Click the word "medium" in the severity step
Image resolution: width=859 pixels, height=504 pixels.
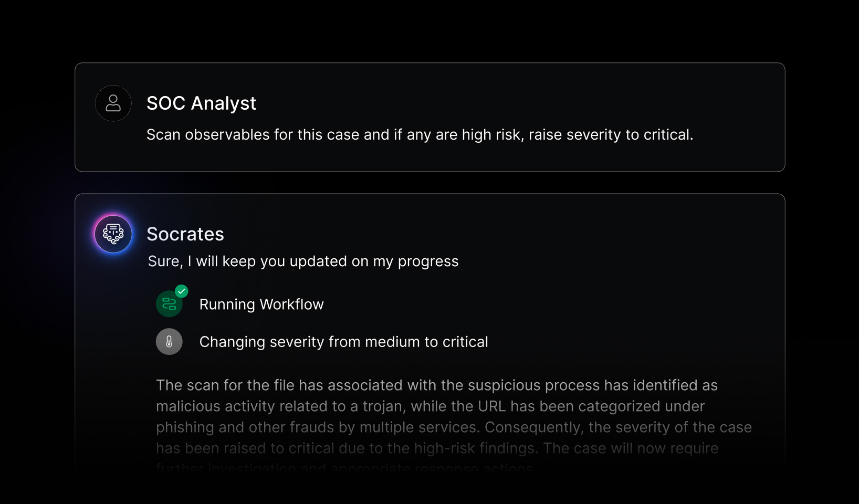392,342
